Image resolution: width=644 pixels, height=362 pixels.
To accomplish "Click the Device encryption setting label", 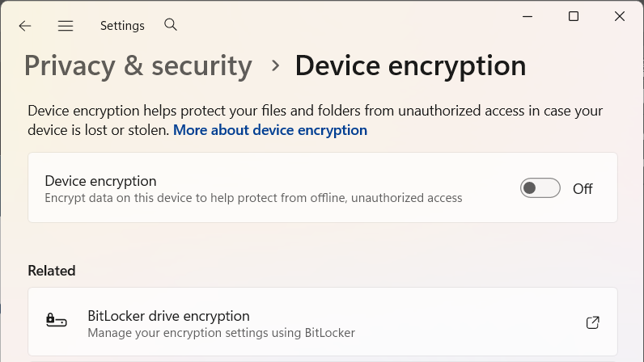I will click(100, 181).
